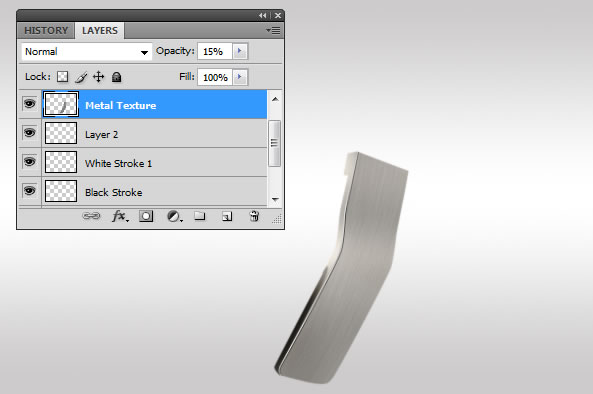Hide Layer 2 with eye icon

click(x=29, y=133)
